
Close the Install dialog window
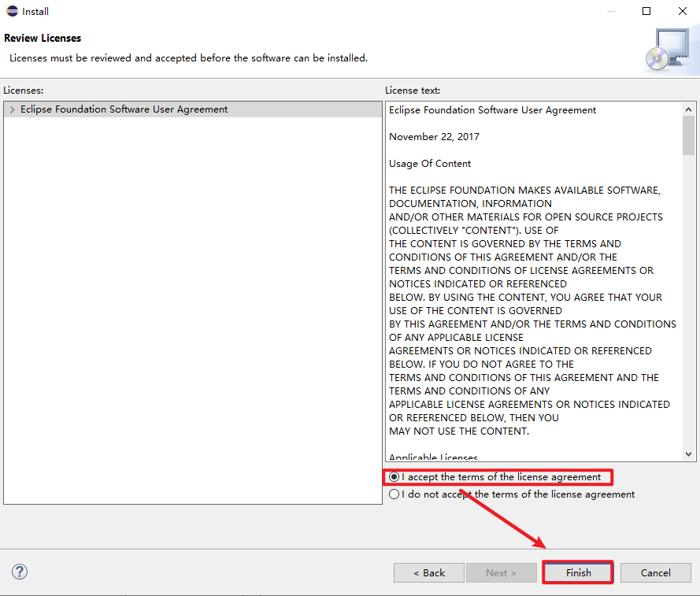[x=682, y=11]
